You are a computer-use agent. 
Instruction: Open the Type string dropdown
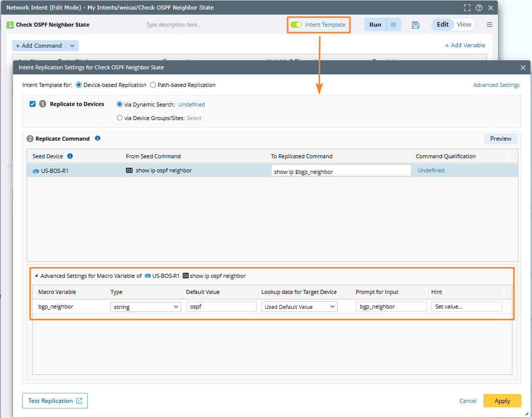point(146,306)
